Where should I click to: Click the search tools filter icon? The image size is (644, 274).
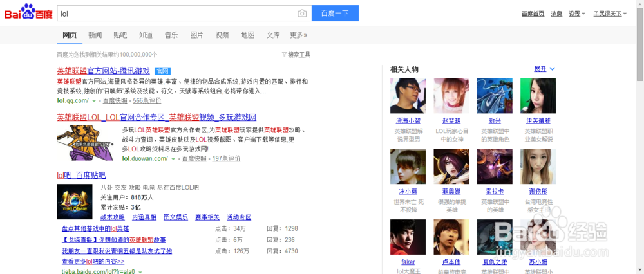pos(284,55)
